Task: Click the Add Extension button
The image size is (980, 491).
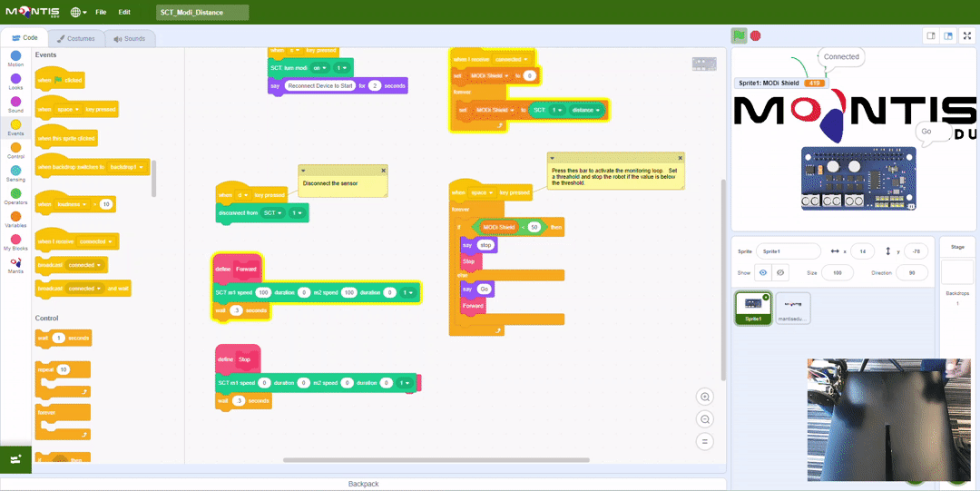Action: coord(15,458)
